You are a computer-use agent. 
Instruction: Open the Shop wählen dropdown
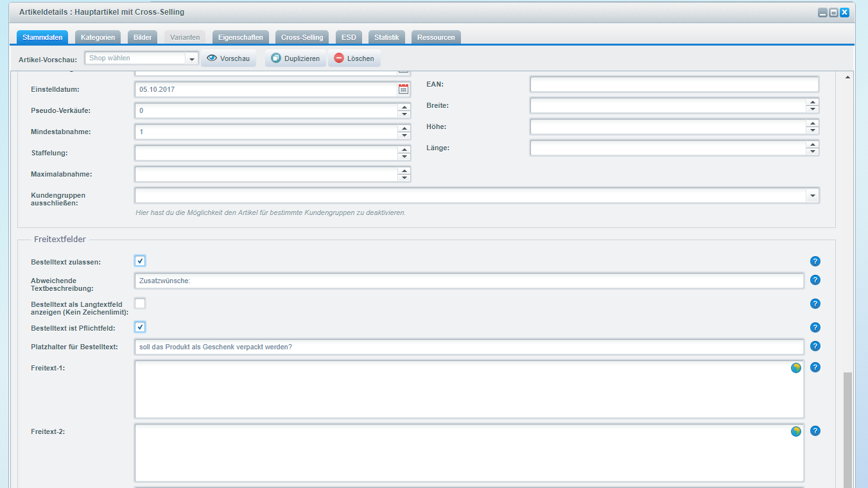[x=191, y=58]
